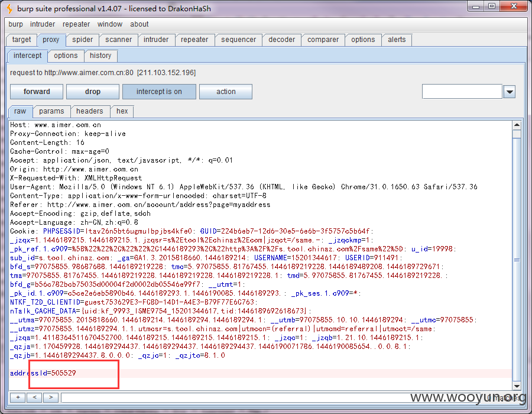Minimize the Burp Suite window
Image resolution: width=532 pixels, height=414 pixels.
476,7
